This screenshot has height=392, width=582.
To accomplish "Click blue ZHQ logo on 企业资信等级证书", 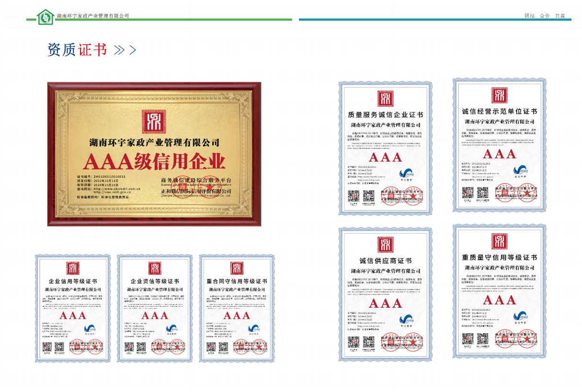I will [x=172, y=329].
